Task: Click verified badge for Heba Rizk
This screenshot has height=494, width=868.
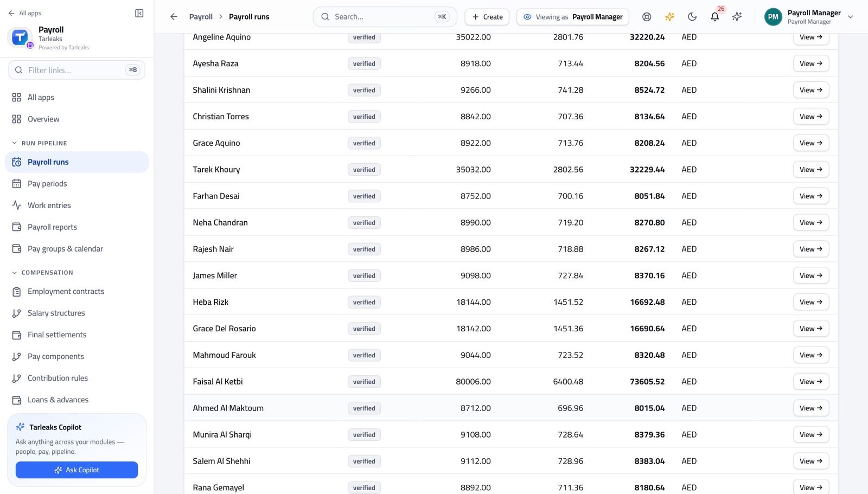Action: [364, 302]
